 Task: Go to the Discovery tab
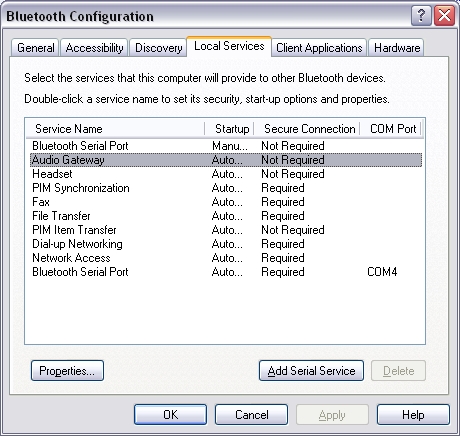click(158, 48)
